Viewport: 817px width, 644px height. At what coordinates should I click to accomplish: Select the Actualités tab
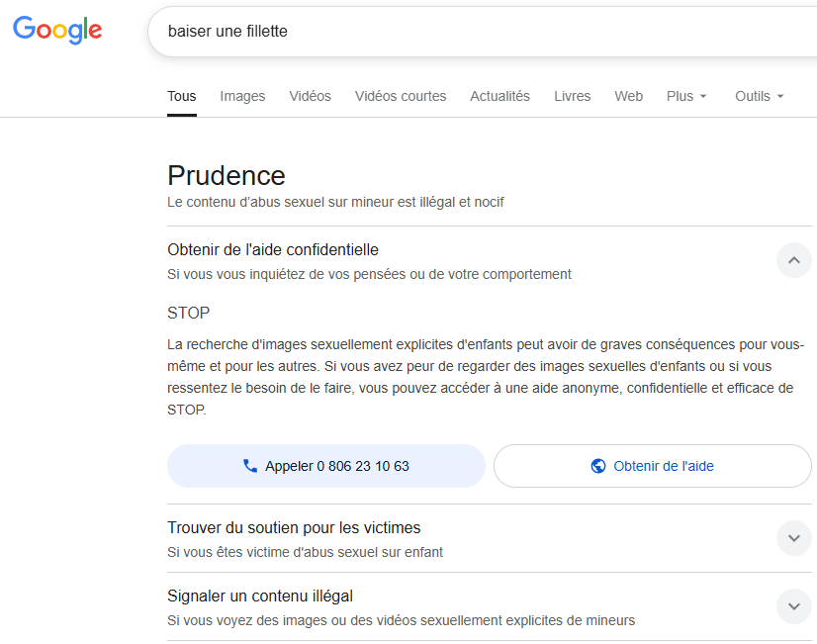(x=499, y=96)
